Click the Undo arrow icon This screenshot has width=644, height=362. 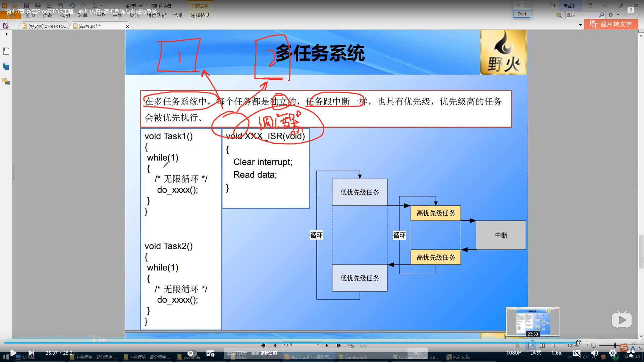coord(72,5)
